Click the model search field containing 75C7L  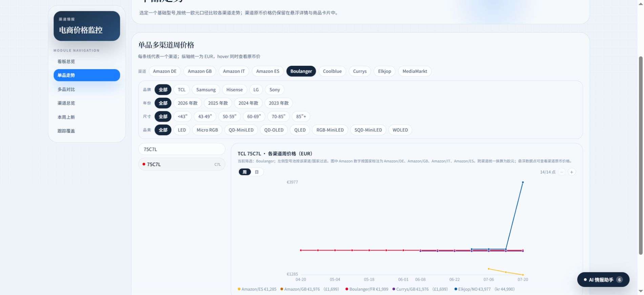182,149
